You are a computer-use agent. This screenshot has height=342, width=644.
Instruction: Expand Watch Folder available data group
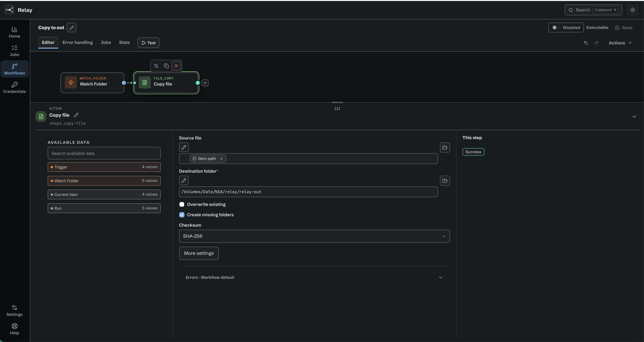[x=104, y=181]
